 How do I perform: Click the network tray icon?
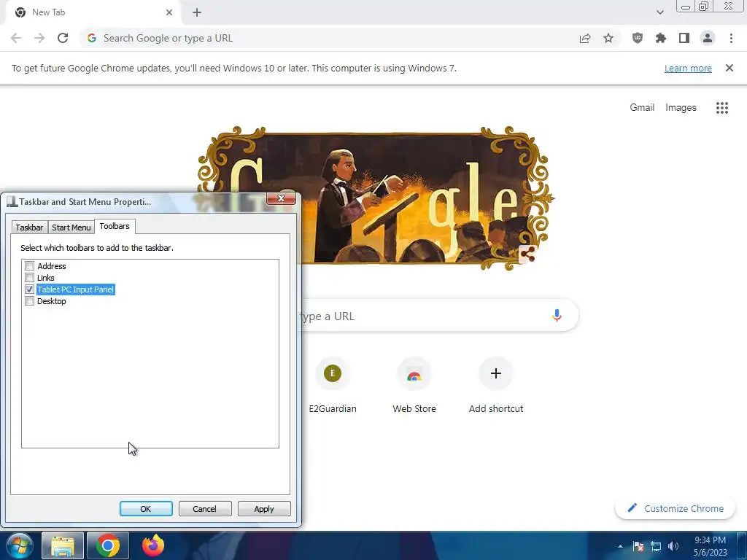[656, 546]
